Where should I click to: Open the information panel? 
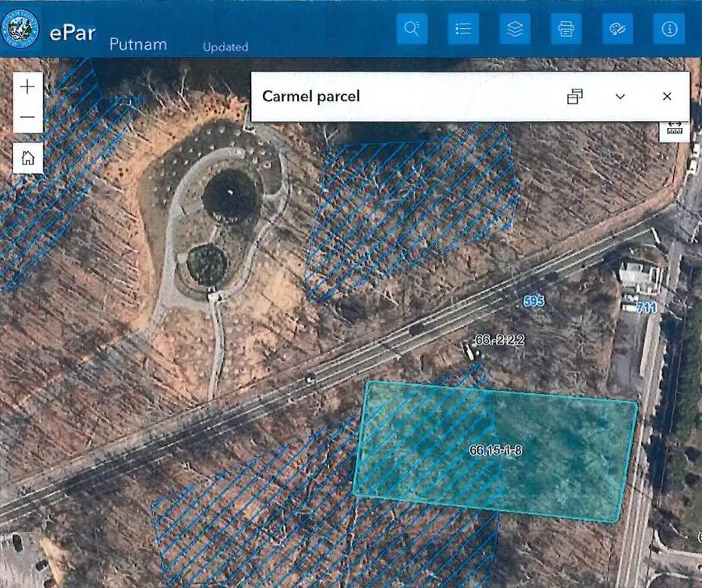tap(669, 29)
